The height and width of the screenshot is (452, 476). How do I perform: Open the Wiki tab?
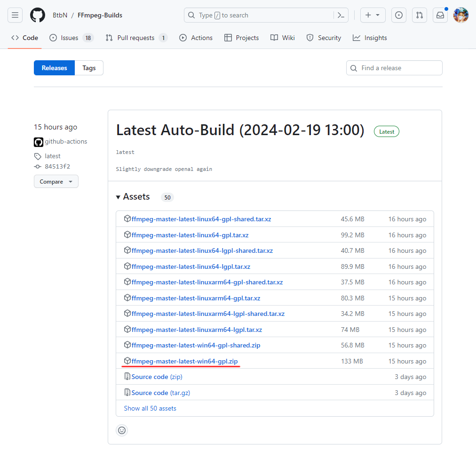point(282,38)
